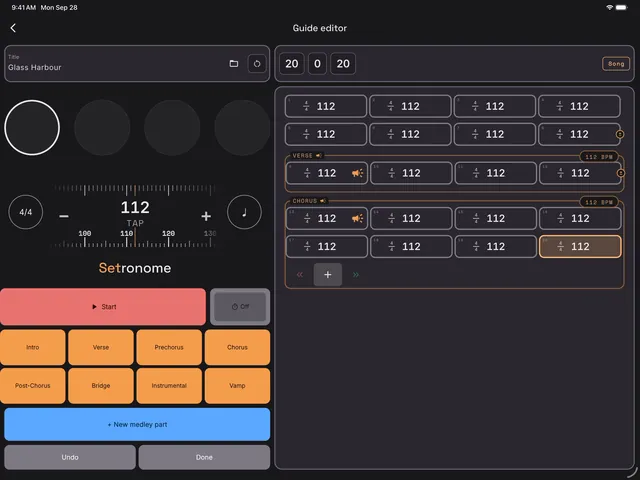Click the VERSE section label
Screen dimensions: 640x480
(302, 156)
